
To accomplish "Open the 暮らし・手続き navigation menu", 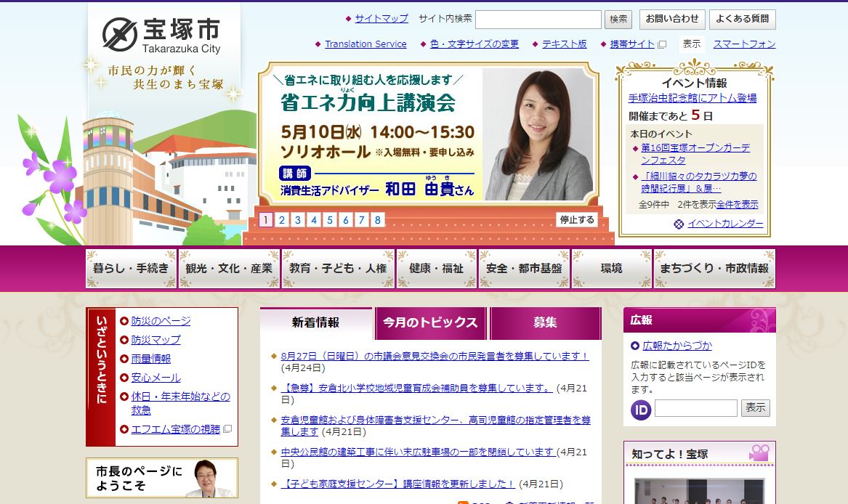I will (x=131, y=269).
